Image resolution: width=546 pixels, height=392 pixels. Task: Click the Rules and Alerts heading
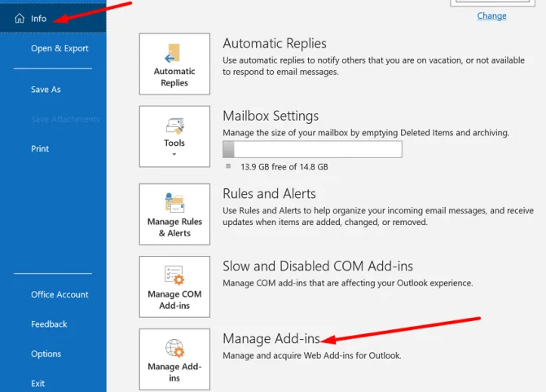pyautogui.click(x=269, y=194)
